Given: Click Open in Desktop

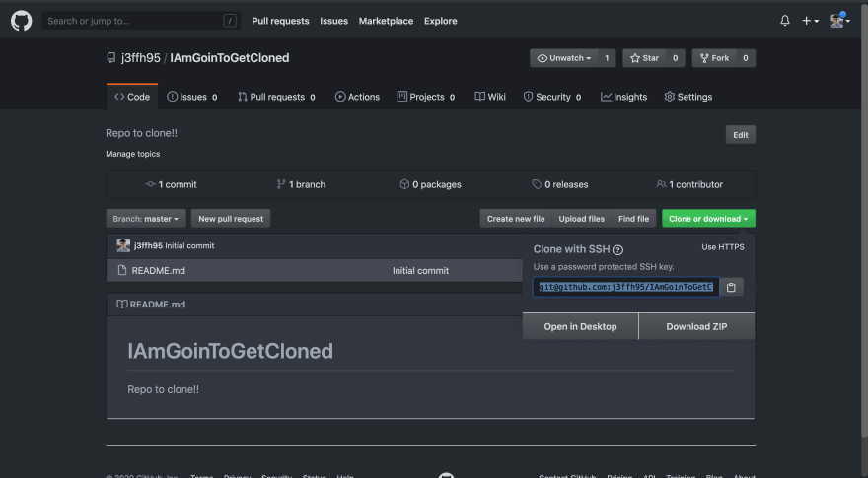Looking at the screenshot, I should coord(580,327).
